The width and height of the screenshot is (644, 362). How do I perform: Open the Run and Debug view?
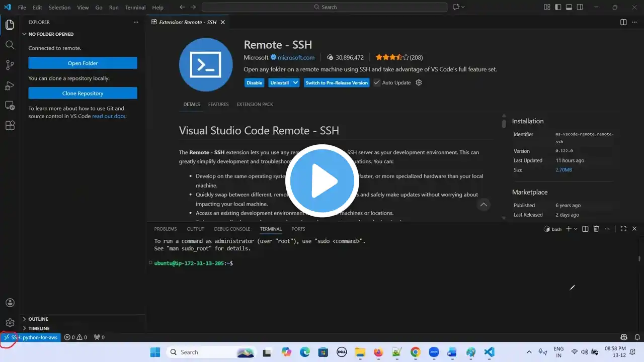pyautogui.click(x=10, y=85)
